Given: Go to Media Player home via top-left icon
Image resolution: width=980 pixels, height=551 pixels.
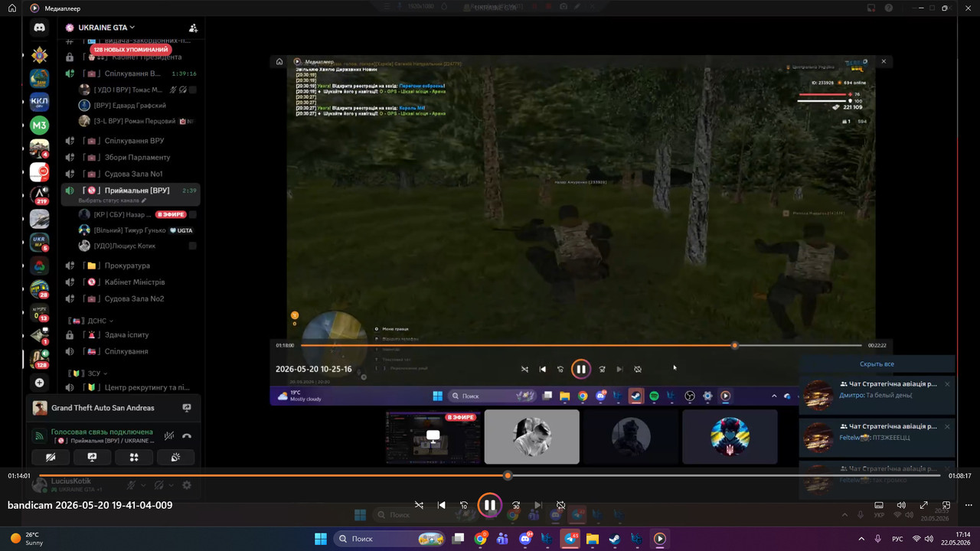Looking at the screenshot, I should 12,8.
